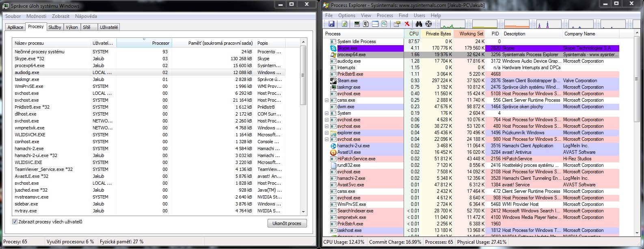Select the 'SearchIndexer.exe' row in Process Explorer
Screen dimensions: 644x249
click(x=471, y=211)
